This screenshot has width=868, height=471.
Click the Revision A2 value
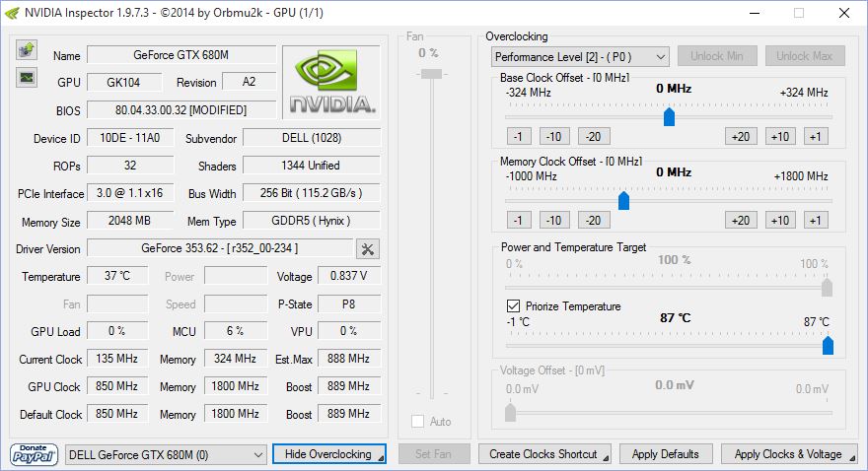pyautogui.click(x=250, y=82)
